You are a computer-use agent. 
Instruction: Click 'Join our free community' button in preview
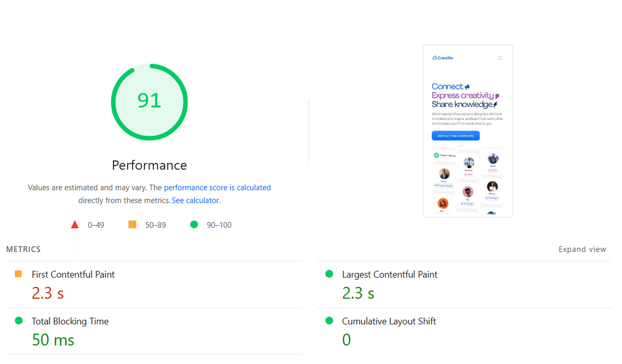point(456,135)
